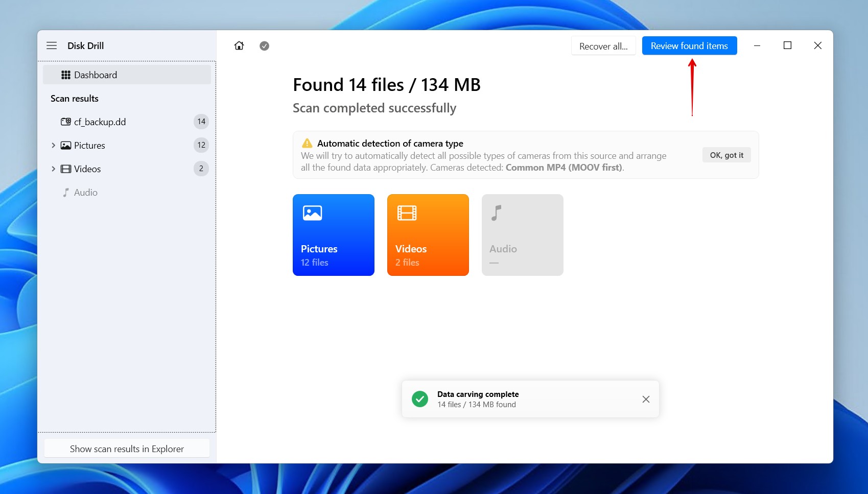Dismiss camera notice with OK, got it
The width and height of the screenshot is (868, 494).
point(726,155)
